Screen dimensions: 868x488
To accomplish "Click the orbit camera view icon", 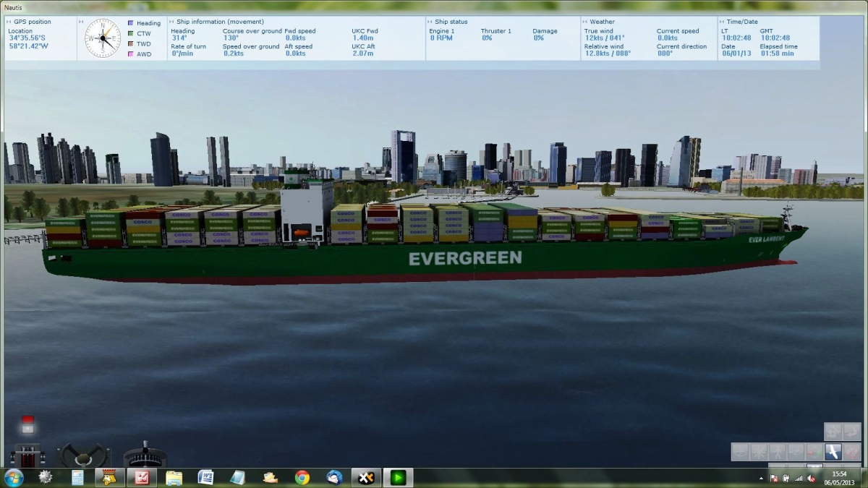I will click(x=740, y=452).
